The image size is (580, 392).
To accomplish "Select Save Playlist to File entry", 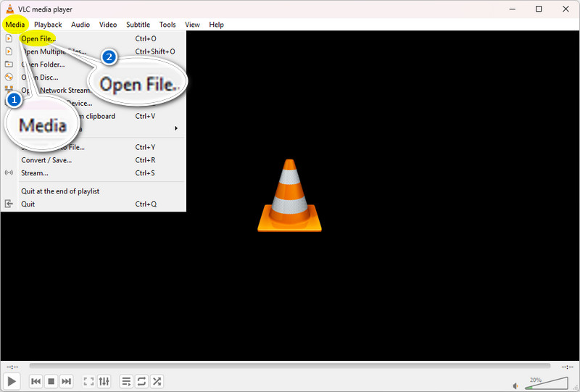I will 94,147.
